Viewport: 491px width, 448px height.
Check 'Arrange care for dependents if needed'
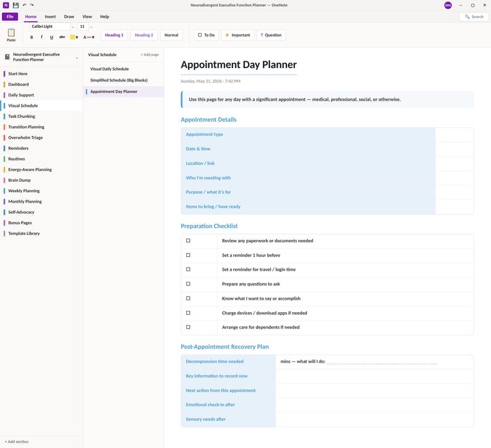[188, 327]
